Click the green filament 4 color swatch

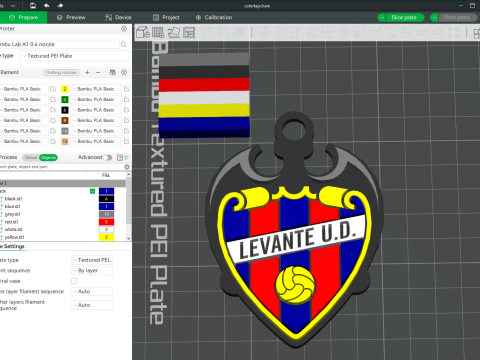(65, 99)
